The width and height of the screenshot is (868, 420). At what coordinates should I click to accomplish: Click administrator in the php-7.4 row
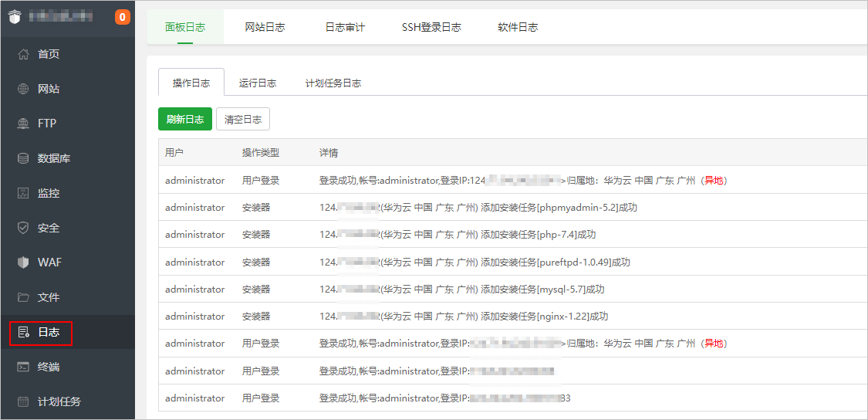(x=195, y=235)
